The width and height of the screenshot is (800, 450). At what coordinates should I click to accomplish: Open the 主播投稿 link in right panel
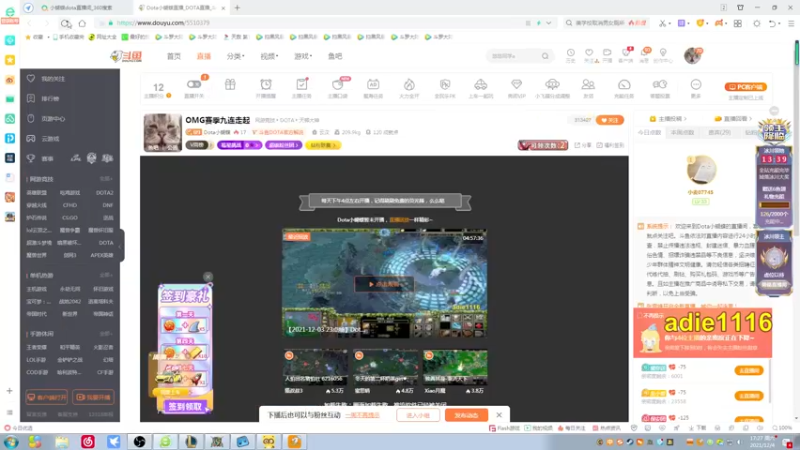tap(668, 119)
